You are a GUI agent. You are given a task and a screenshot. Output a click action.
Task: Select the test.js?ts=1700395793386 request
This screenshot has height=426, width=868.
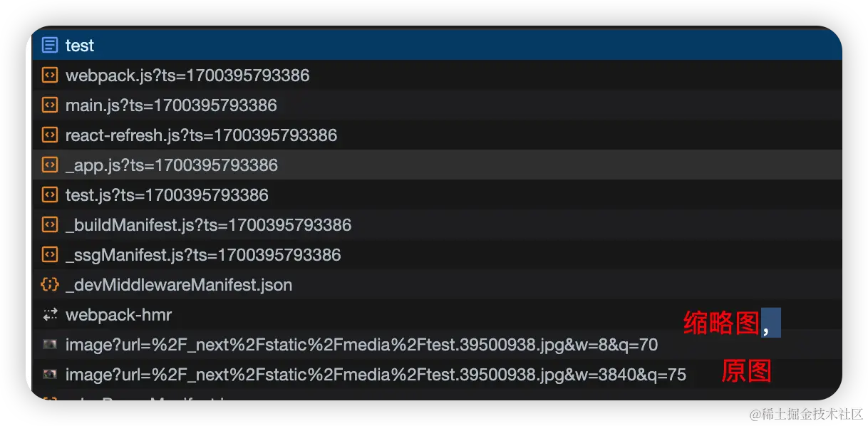[x=437, y=195]
